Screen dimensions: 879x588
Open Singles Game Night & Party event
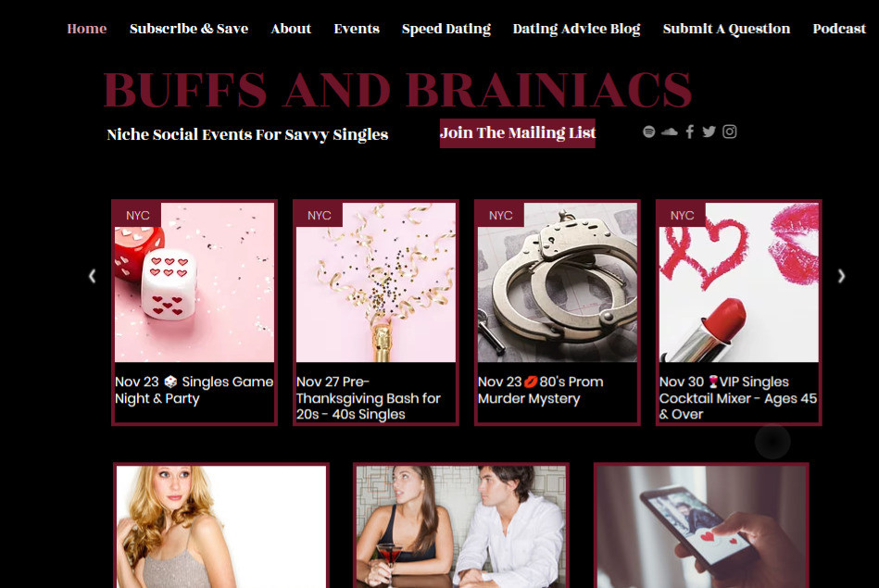tap(195, 313)
